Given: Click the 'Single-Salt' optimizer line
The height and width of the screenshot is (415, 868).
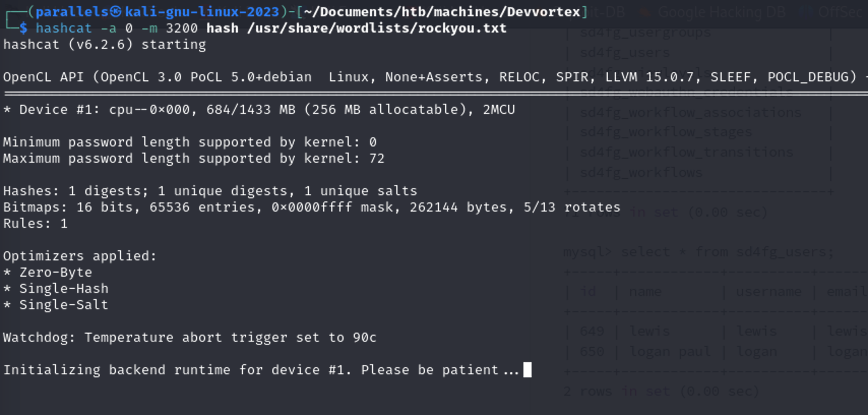Looking at the screenshot, I should pyautogui.click(x=56, y=305).
